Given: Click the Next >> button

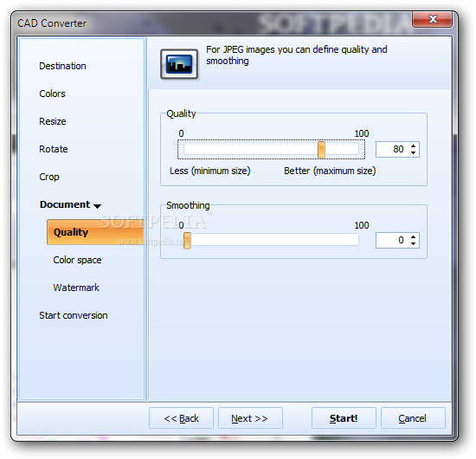Looking at the screenshot, I should pos(250,418).
